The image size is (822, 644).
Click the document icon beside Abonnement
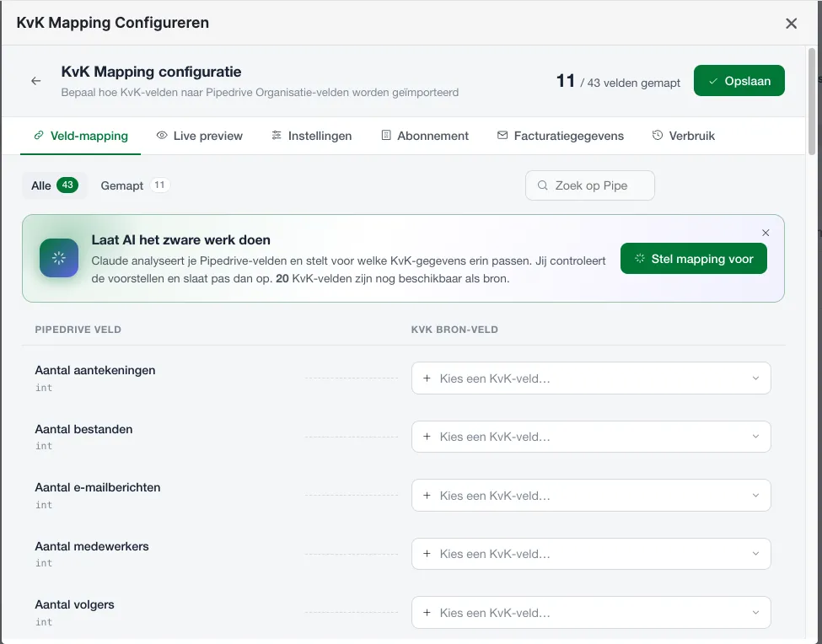point(386,135)
